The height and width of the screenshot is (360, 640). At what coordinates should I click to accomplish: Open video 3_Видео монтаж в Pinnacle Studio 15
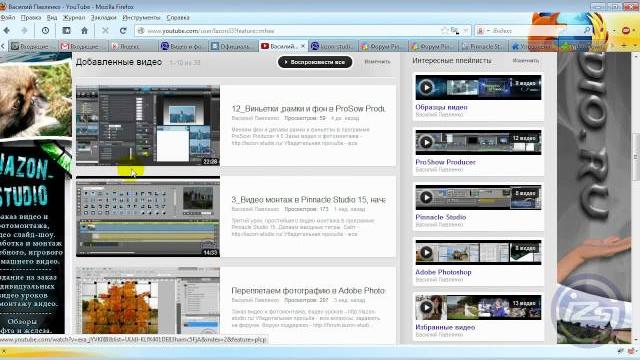pos(308,200)
